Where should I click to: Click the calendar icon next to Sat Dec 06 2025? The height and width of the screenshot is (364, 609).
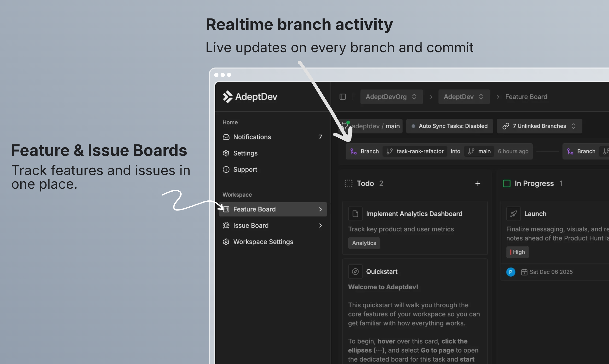524,272
